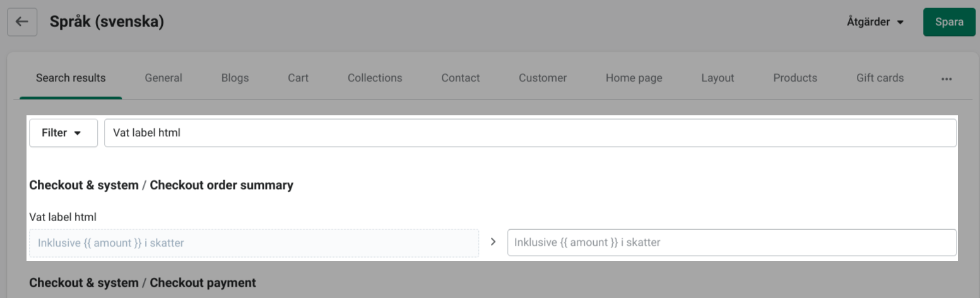Switch to the Contact tab

click(x=461, y=78)
